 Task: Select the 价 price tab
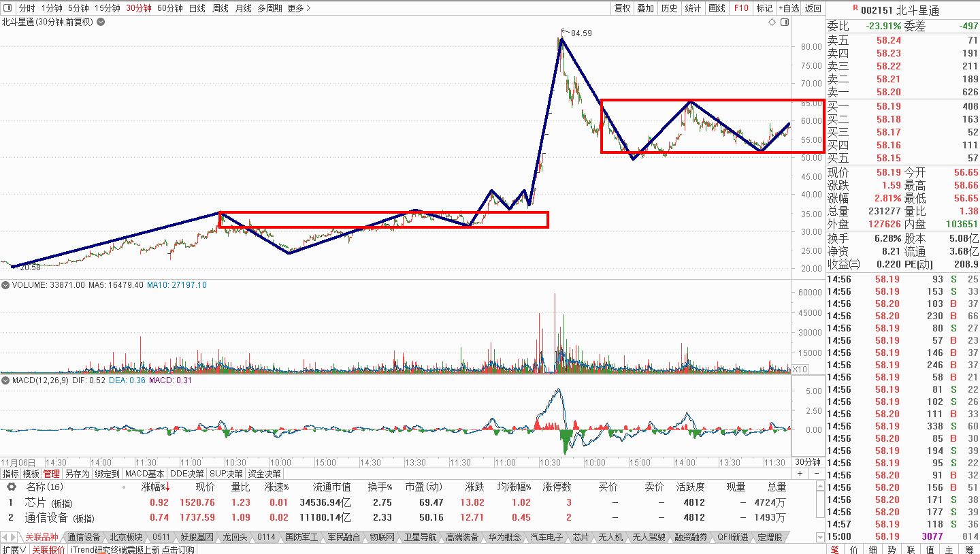coord(854,549)
